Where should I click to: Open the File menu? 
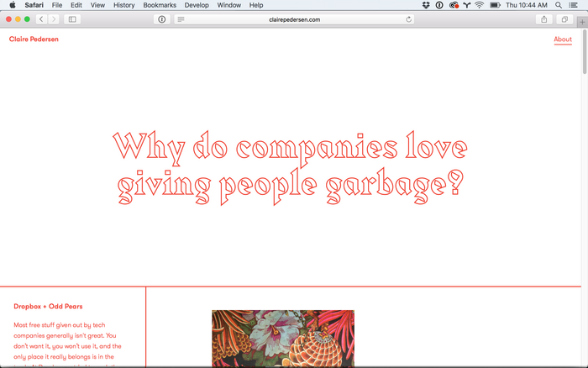click(57, 5)
